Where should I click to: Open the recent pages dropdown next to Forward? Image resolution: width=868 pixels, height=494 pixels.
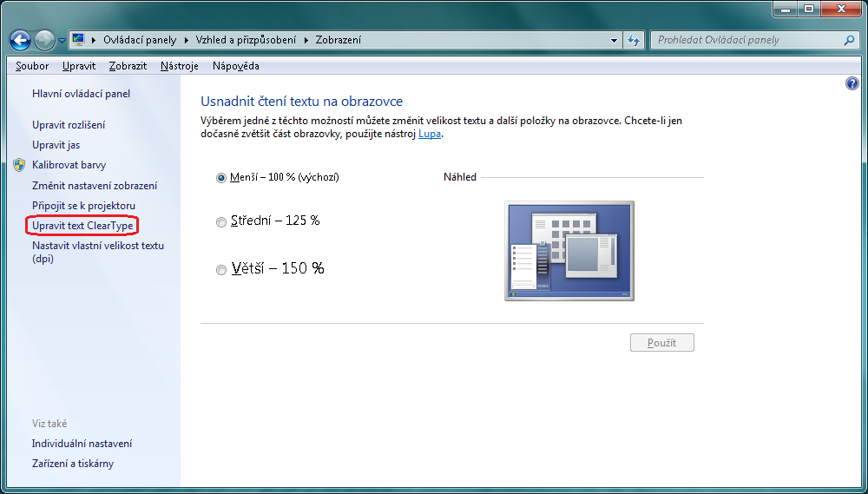click(62, 41)
